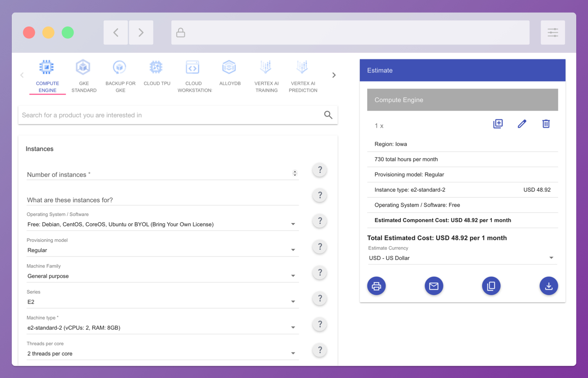588x378 pixels.
Task: Open help for Machine type
Action: [320, 324]
